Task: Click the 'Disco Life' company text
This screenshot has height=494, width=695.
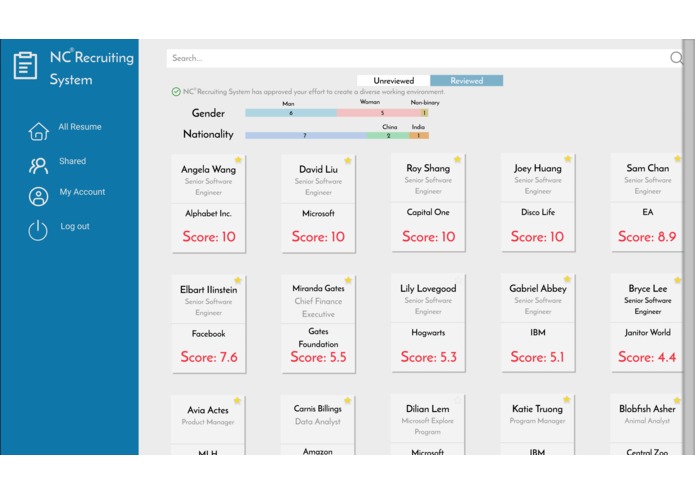Action: point(538,212)
